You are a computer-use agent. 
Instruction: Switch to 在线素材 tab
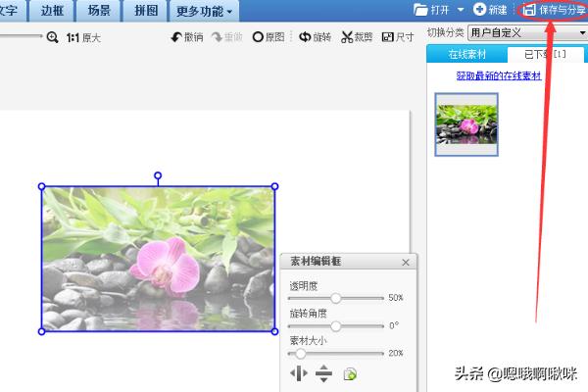point(466,55)
